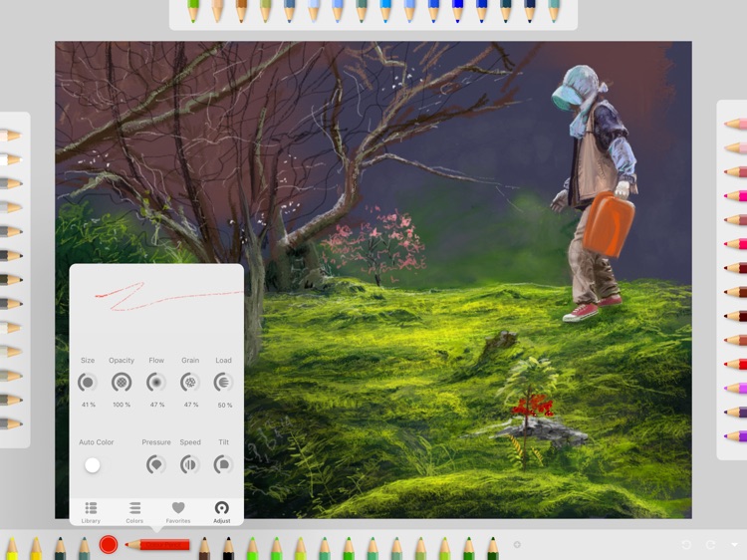This screenshot has height=560, width=747.
Task: Click the Grain dial icon
Action: pos(190,383)
